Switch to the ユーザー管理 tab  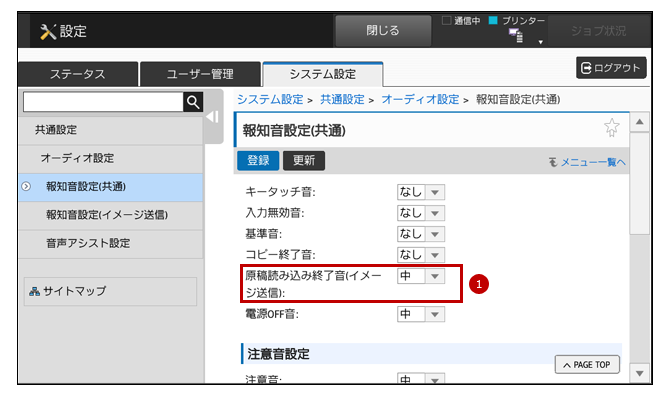click(x=200, y=74)
